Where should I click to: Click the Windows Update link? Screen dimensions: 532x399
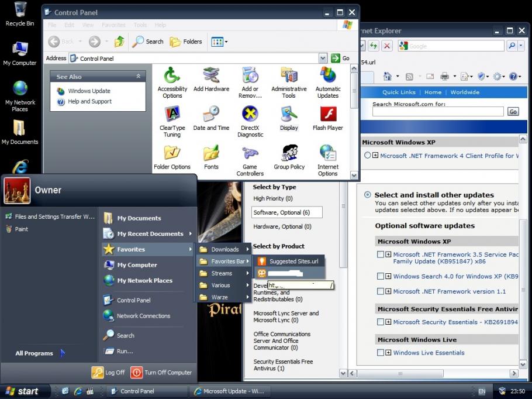point(89,91)
